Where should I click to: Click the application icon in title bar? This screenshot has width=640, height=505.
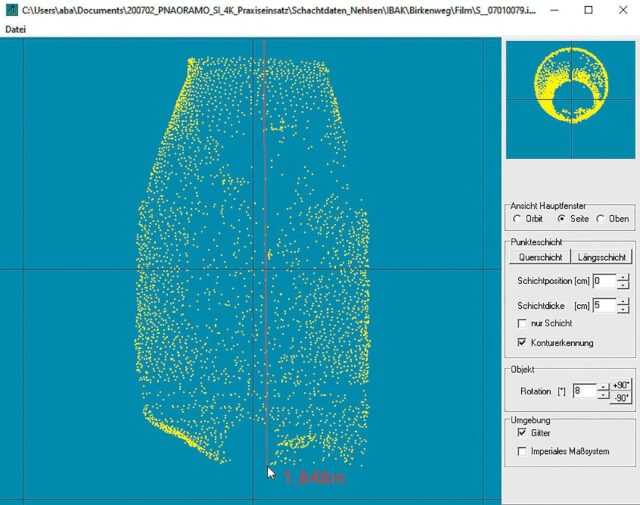pos(11,10)
